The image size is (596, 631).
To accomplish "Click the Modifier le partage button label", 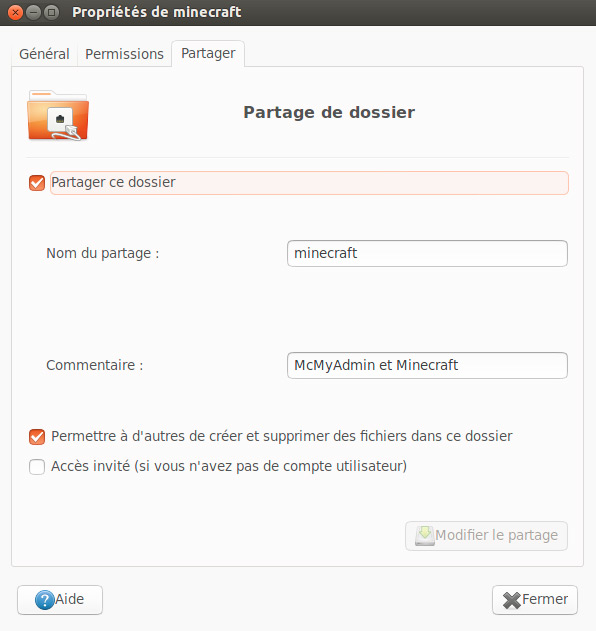I will point(496,535).
